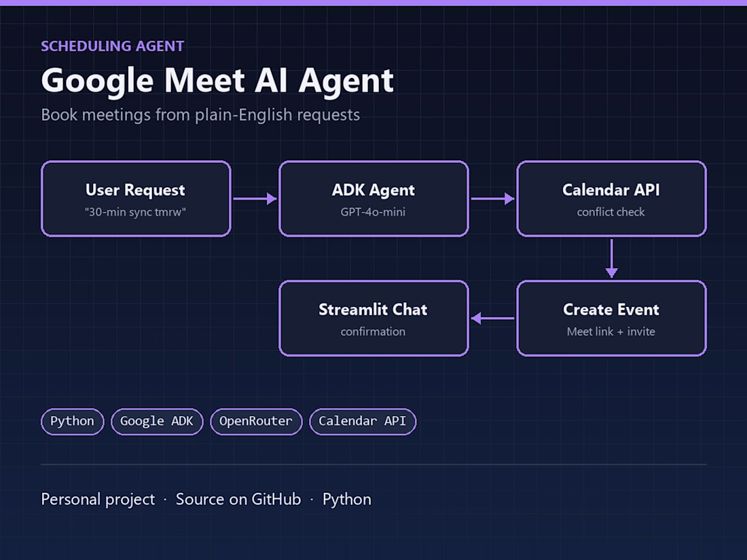This screenshot has width=747, height=560.
Task: Select the "conflict check" caption
Action: [x=611, y=212]
